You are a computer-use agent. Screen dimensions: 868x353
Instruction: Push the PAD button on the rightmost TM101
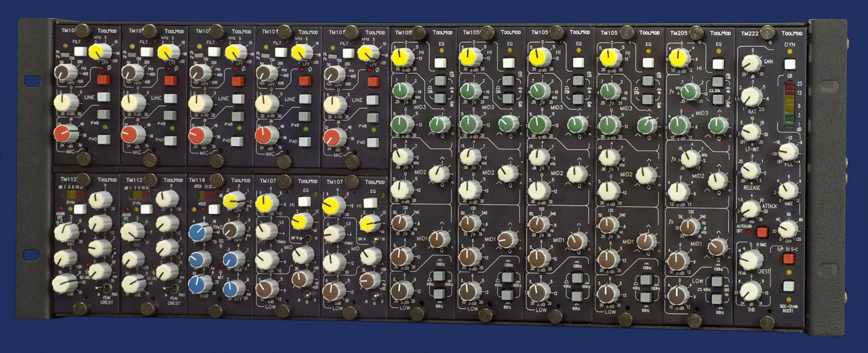(372, 142)
